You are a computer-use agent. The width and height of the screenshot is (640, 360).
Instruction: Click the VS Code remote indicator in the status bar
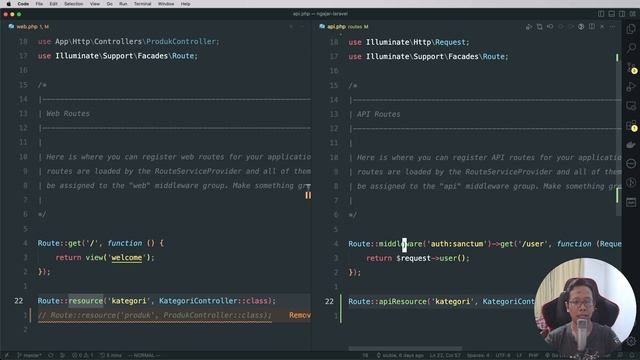7,356
